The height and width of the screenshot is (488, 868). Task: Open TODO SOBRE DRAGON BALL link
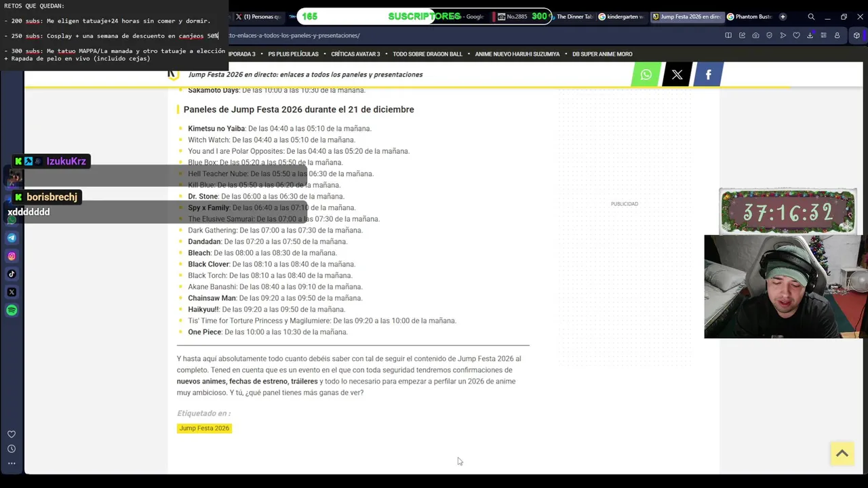click(x=427, y=54)
